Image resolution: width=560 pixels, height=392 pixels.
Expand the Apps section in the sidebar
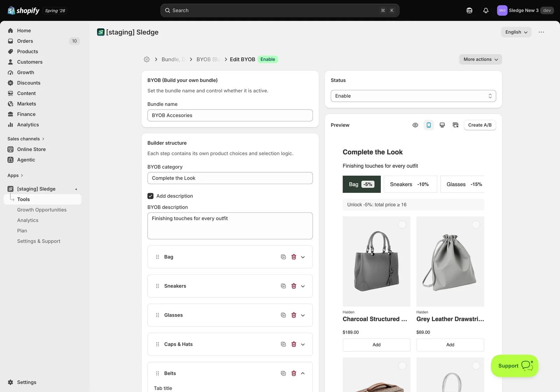point(15,175)
